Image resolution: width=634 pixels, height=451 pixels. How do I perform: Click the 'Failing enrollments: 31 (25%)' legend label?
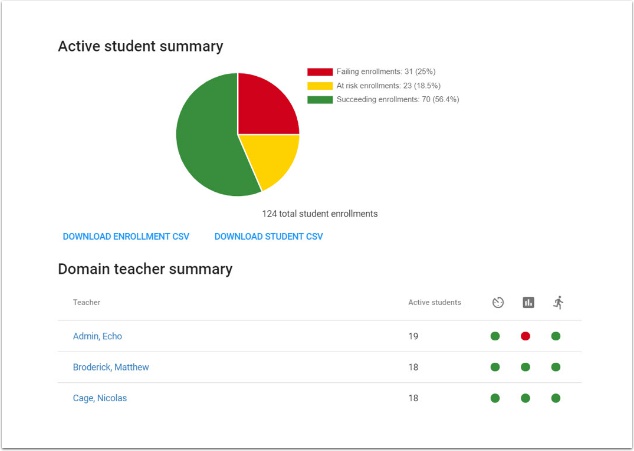386,72
